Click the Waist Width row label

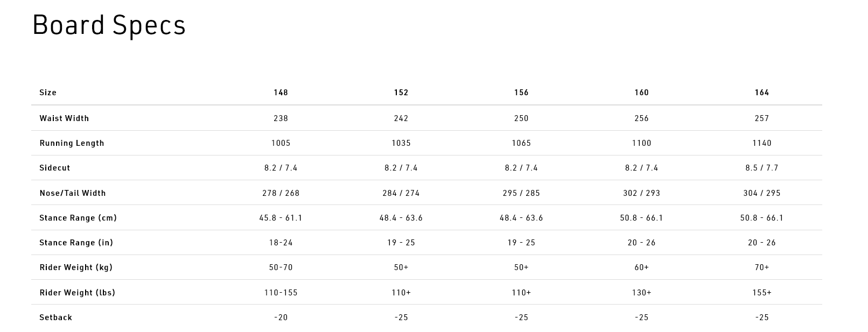64,118
